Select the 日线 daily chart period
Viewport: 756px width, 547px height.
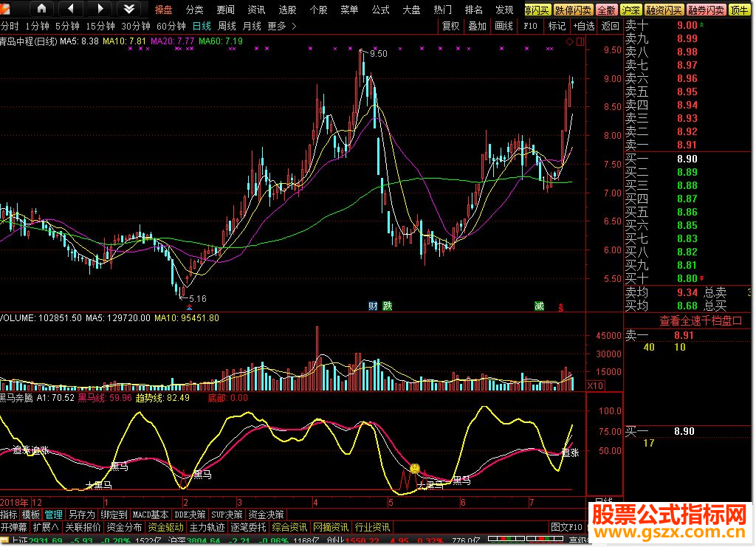click(x=202, y=26)
